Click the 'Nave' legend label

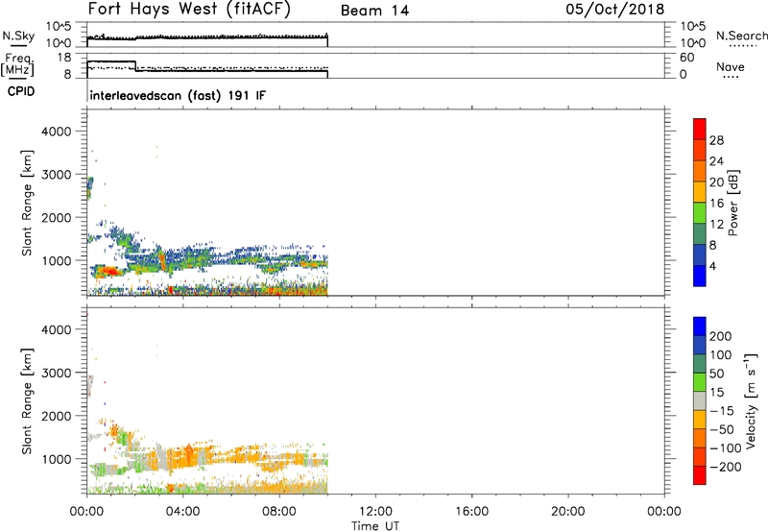(x=731, y=66)
